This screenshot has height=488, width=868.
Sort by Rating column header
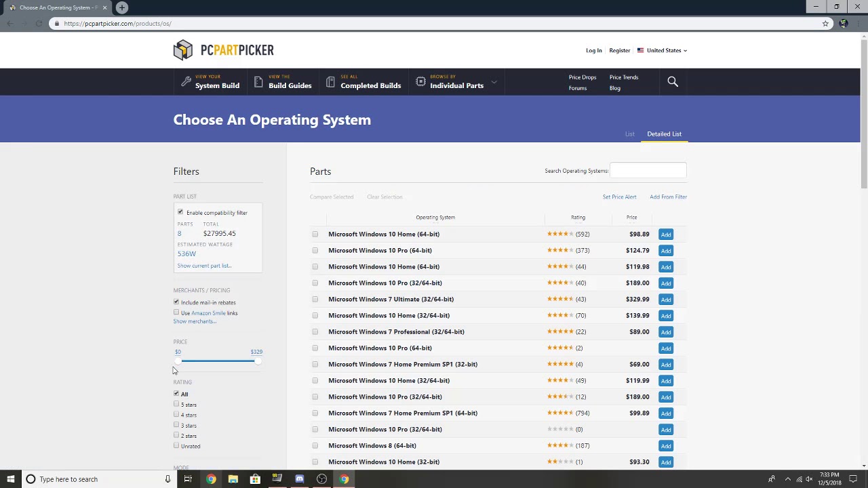578,218
